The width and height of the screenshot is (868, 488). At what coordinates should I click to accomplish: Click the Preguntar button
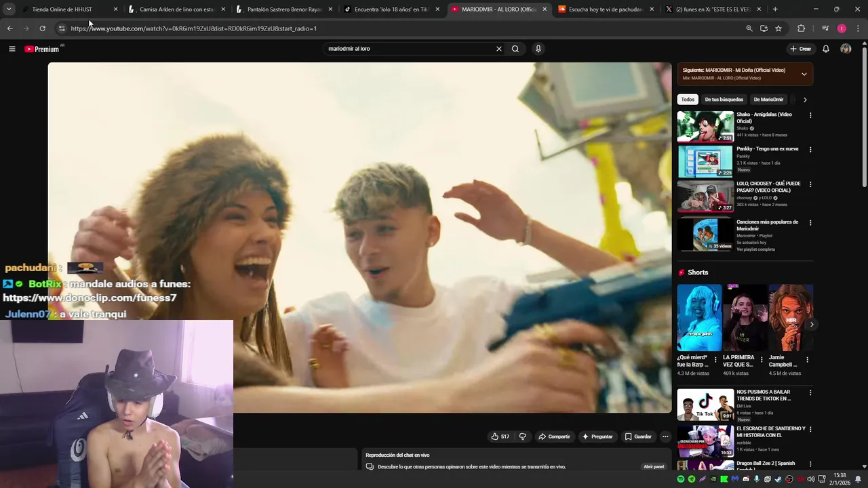(597, 436)
